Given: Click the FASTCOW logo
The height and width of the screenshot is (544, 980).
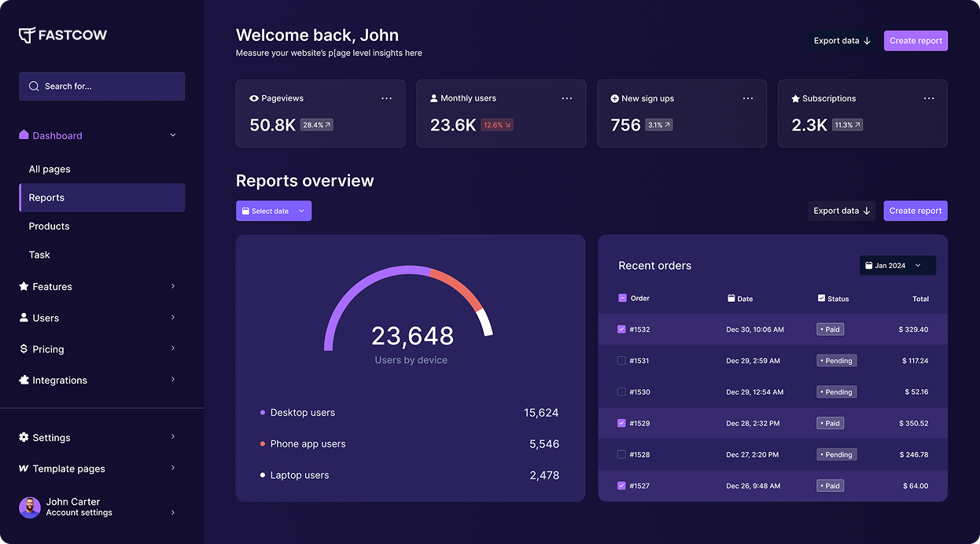Looking at the screenshot, I should 63,35.
